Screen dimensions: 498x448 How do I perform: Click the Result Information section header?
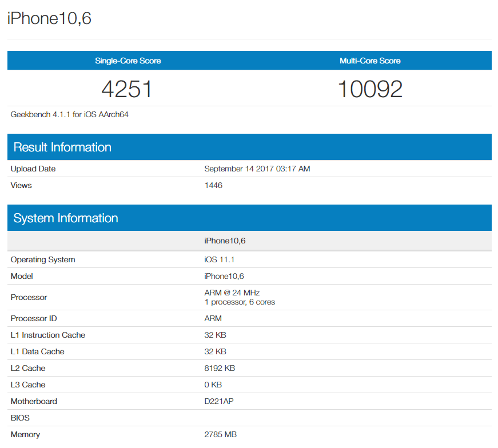(x=62, y=147)
